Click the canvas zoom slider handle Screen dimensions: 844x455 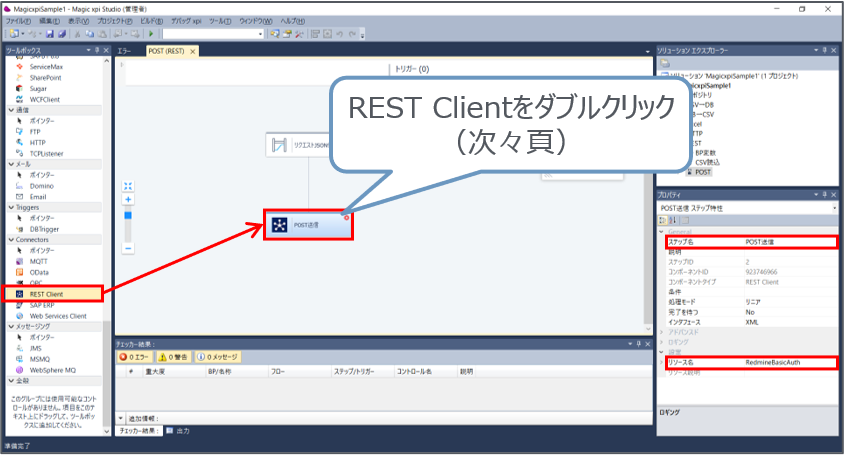128,213
